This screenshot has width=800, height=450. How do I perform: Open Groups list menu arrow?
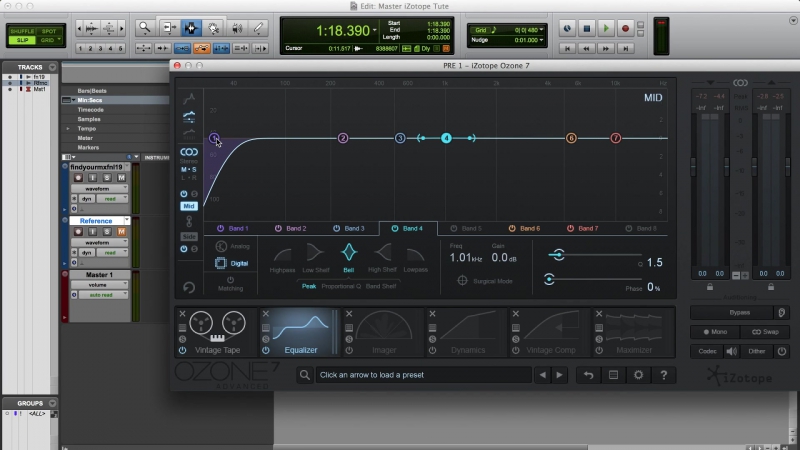(x=52, y=403)
